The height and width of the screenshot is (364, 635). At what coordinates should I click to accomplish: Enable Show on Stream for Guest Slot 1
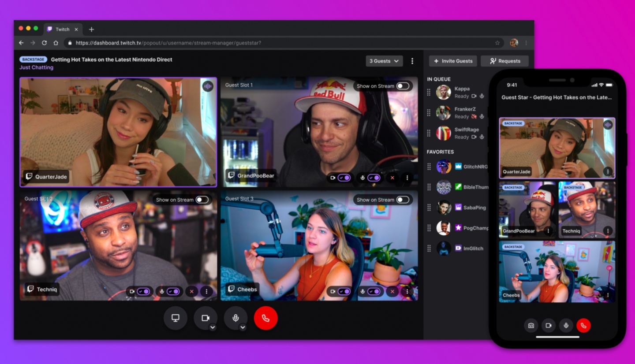[403, 86]
